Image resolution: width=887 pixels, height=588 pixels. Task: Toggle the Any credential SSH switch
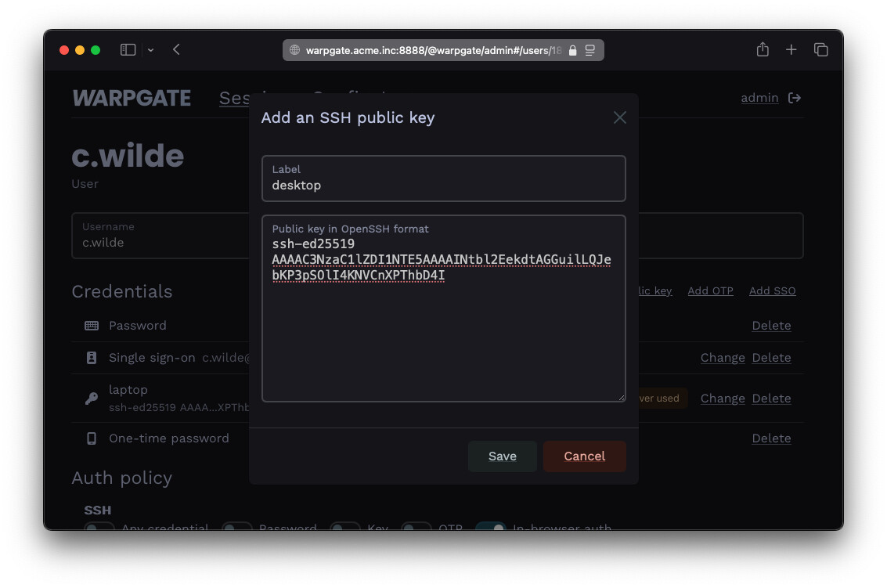(99, 528)
